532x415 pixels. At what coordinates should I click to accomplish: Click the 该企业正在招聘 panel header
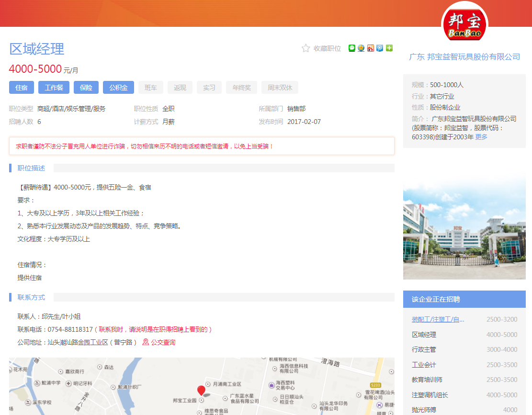point(464,299)
